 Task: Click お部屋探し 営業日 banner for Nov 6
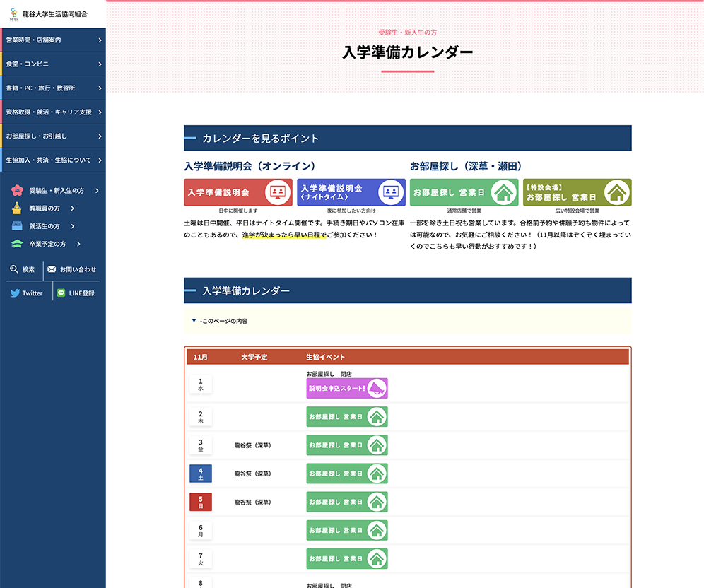point(347,531)
